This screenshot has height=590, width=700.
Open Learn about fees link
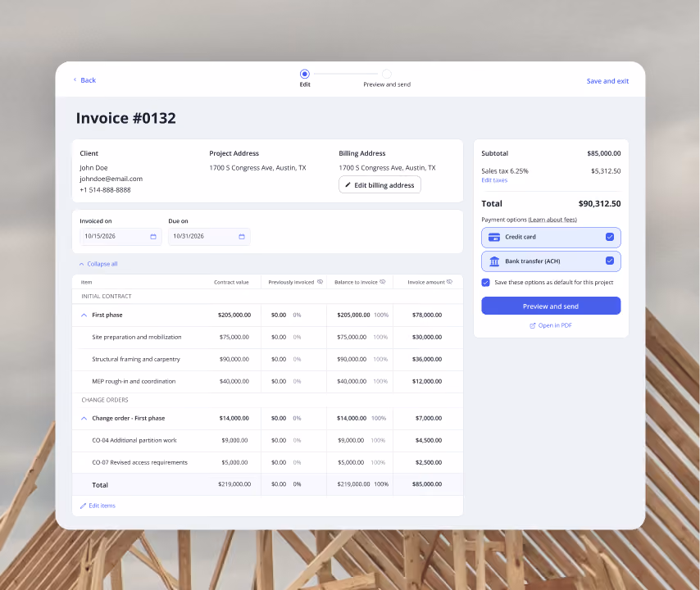click(x=552, y=220)
